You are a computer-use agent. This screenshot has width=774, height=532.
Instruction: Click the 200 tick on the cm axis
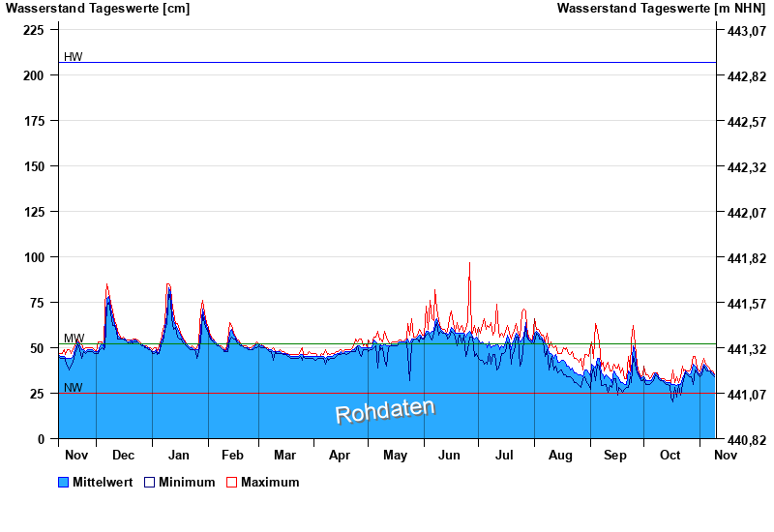[34, 75]
